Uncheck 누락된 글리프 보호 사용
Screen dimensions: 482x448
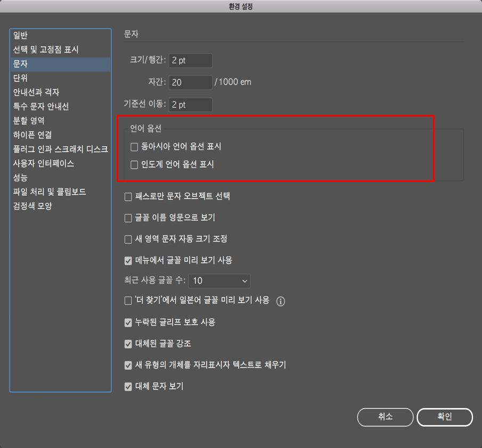coord(128,323)
